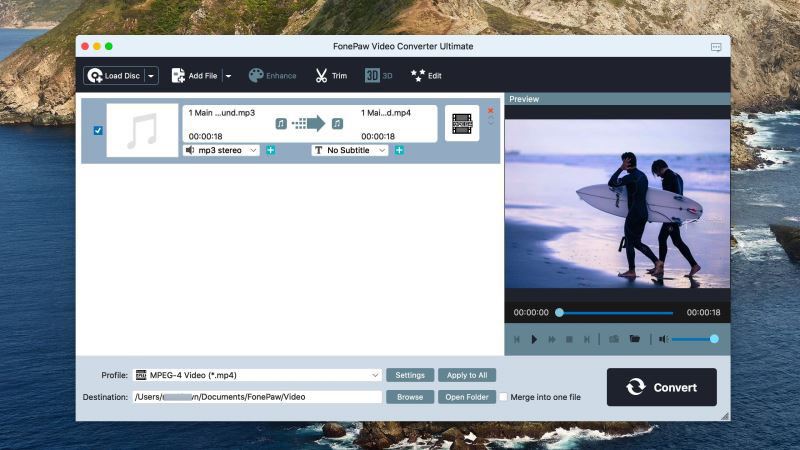The image size is (800, 450).
Task: Select the music note file thumbnail
Action: 142,131
